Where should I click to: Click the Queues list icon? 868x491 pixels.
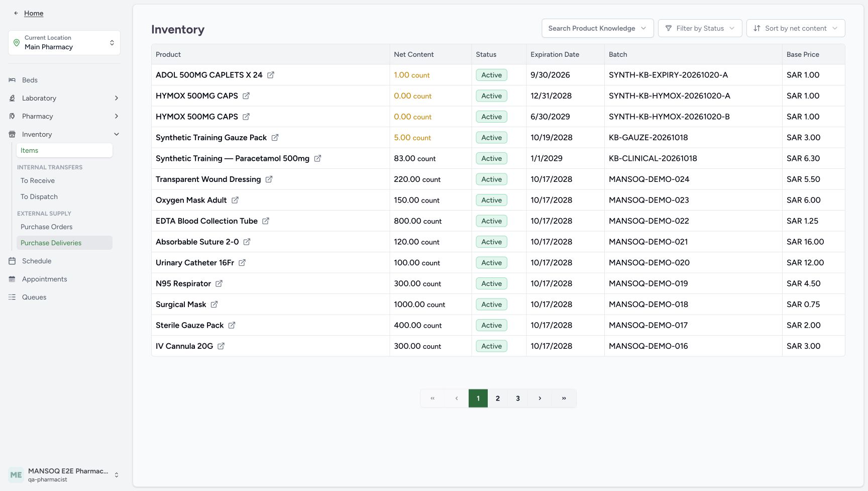(x=12, y=297)
